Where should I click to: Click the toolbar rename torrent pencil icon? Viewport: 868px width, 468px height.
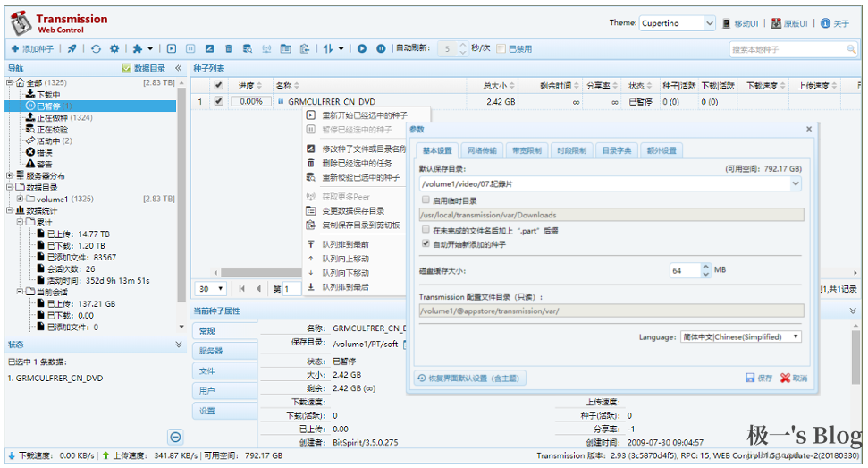pos(209,48)
